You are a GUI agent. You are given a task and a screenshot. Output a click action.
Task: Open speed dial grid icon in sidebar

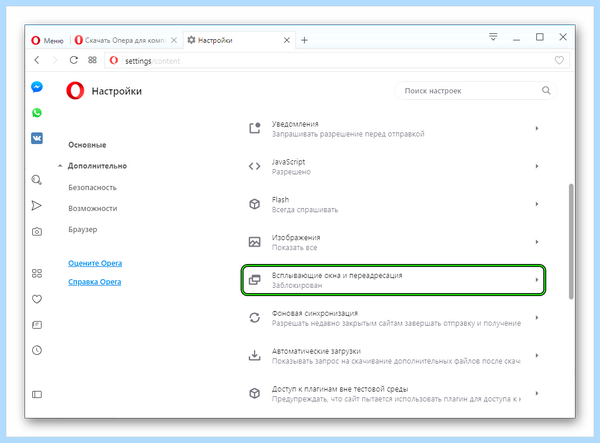pyautogui.click(x=37, y=273)
